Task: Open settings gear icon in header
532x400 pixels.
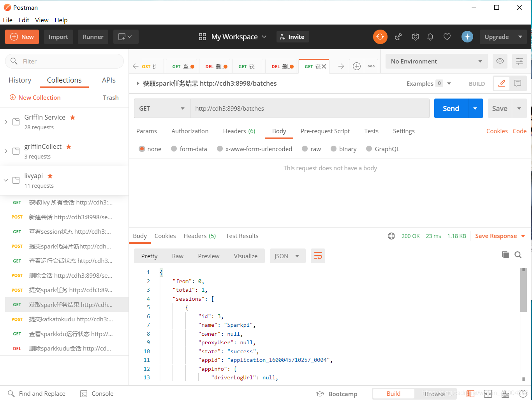Action: [x=416, y=37]
